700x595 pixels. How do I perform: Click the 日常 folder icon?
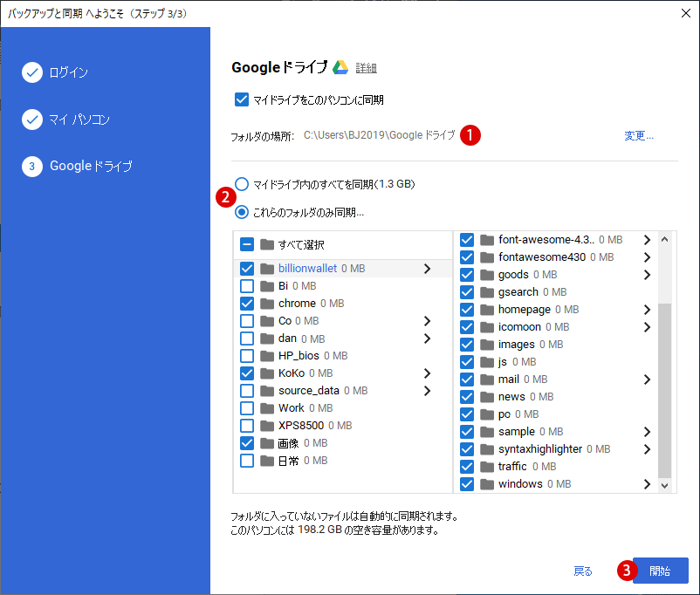click(267, 461)
